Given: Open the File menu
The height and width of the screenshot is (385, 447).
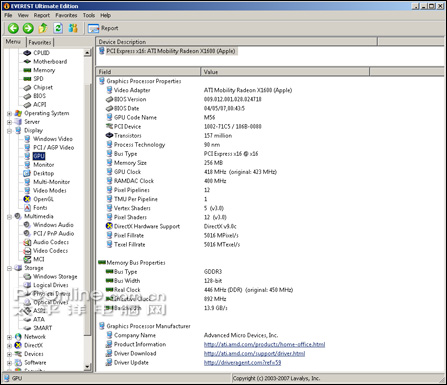Looking at the screenshot, I should [x=8, y=15].
